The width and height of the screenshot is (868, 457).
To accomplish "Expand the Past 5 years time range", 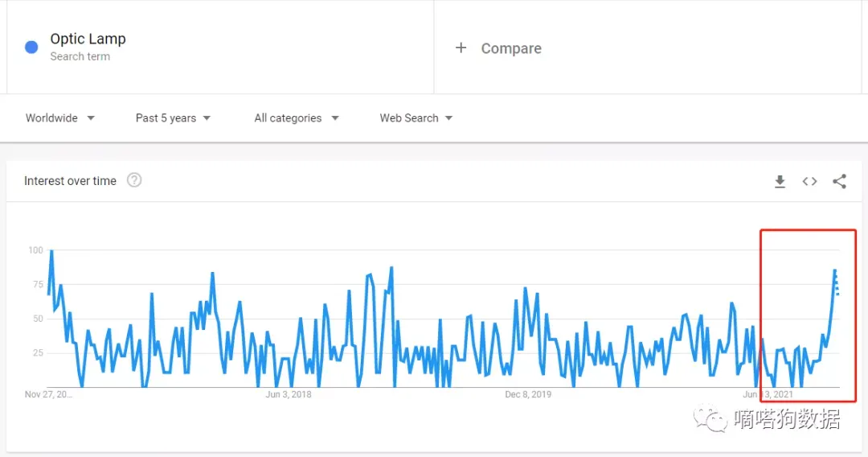I will coord(173,118).
